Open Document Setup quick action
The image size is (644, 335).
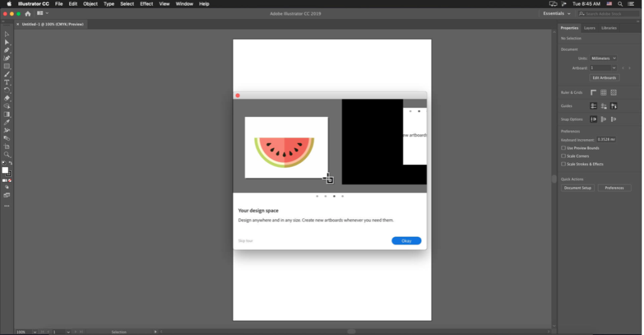point(577,188)
